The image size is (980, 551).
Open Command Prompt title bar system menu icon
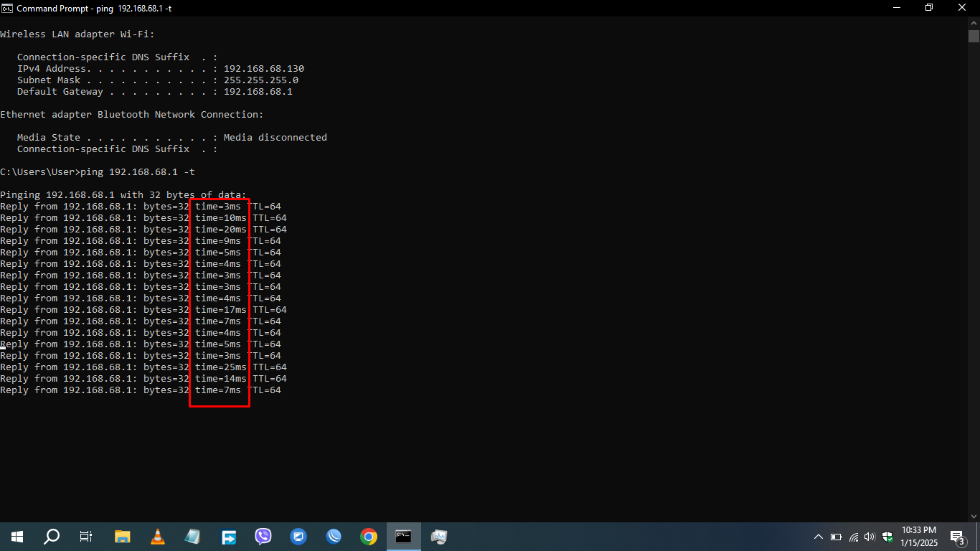[7, 8]
